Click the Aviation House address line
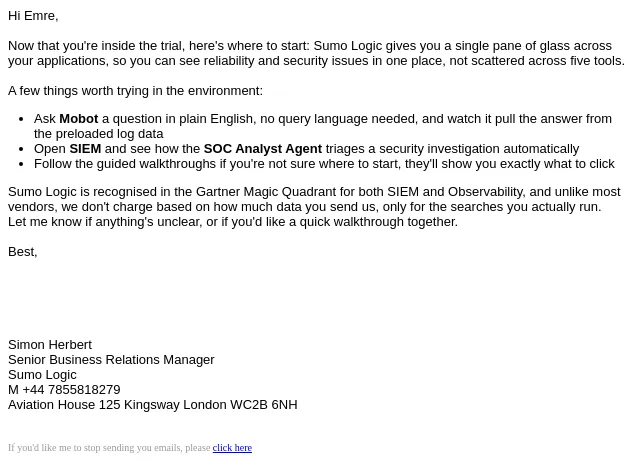Viewport: 640px width, 461px height. (x=153, y=405)
